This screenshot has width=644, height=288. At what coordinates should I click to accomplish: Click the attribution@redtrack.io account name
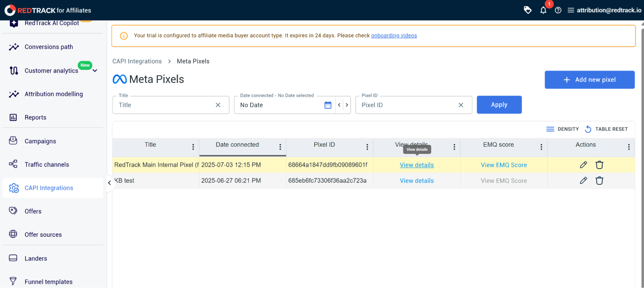tap(609, 10)
